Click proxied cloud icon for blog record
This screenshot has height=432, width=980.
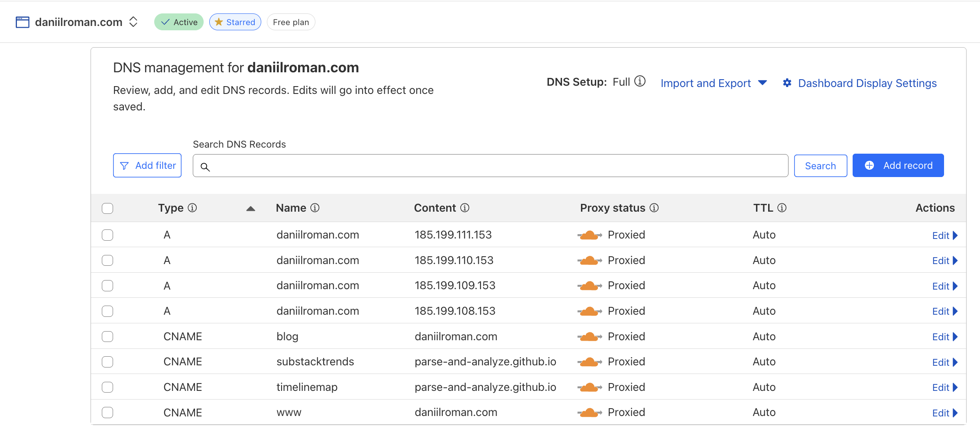590,336
